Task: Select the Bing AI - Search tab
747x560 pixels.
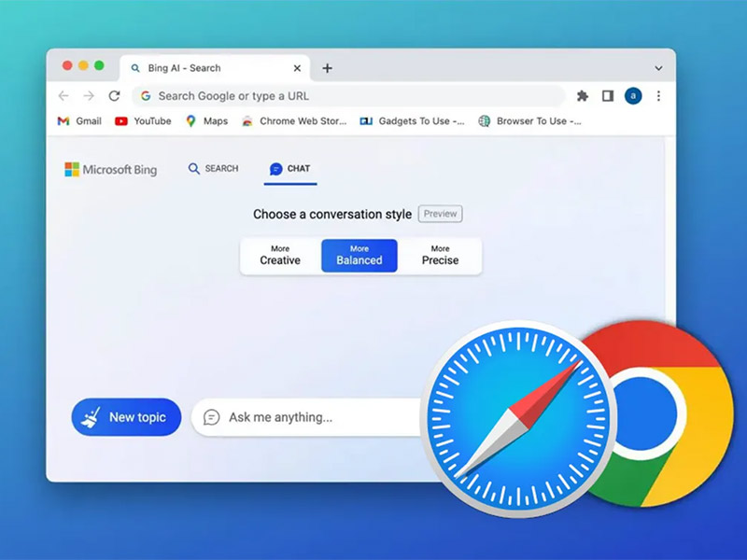Action: coord(215,68)
